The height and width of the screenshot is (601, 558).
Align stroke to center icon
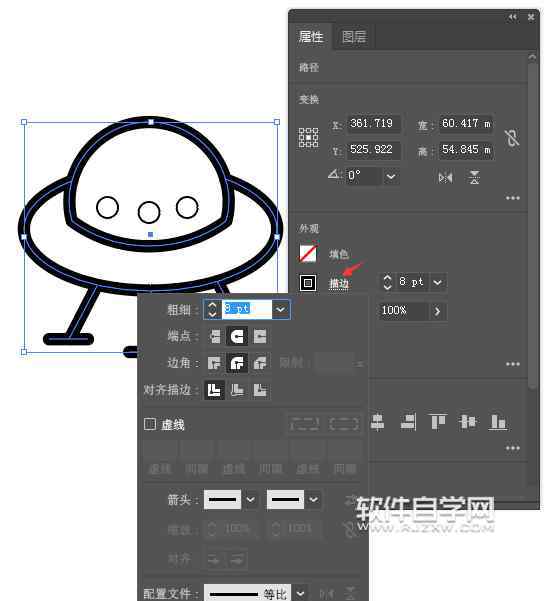(x=214, y=390)
